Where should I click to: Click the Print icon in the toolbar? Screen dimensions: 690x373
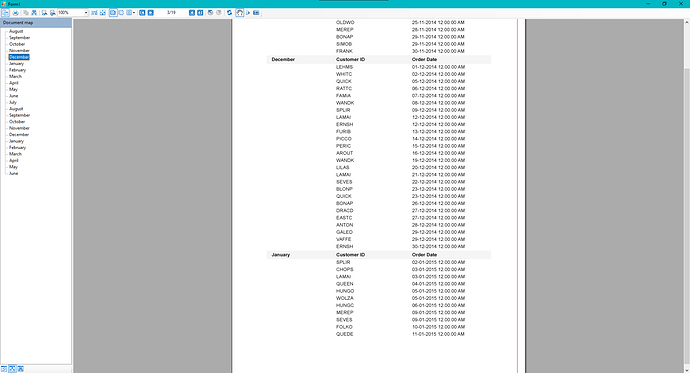15,13
